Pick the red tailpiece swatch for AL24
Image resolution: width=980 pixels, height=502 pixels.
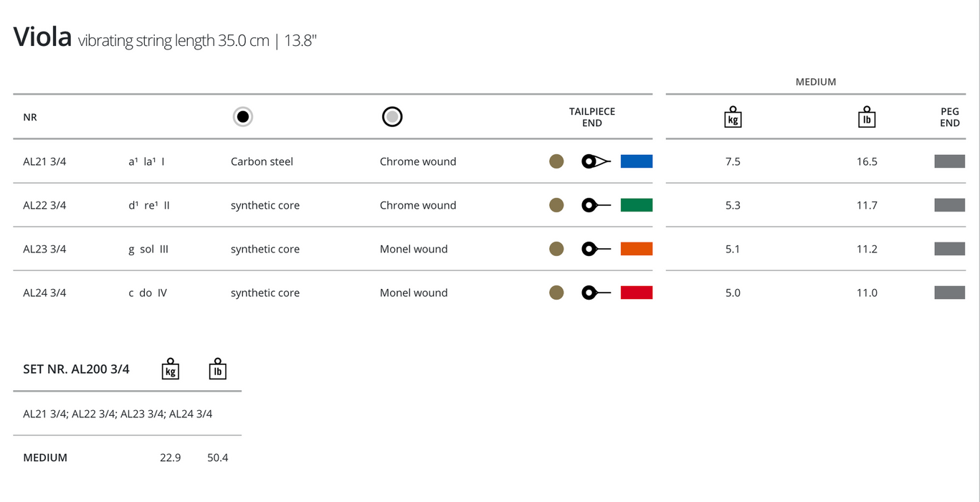tap(636, 293)
